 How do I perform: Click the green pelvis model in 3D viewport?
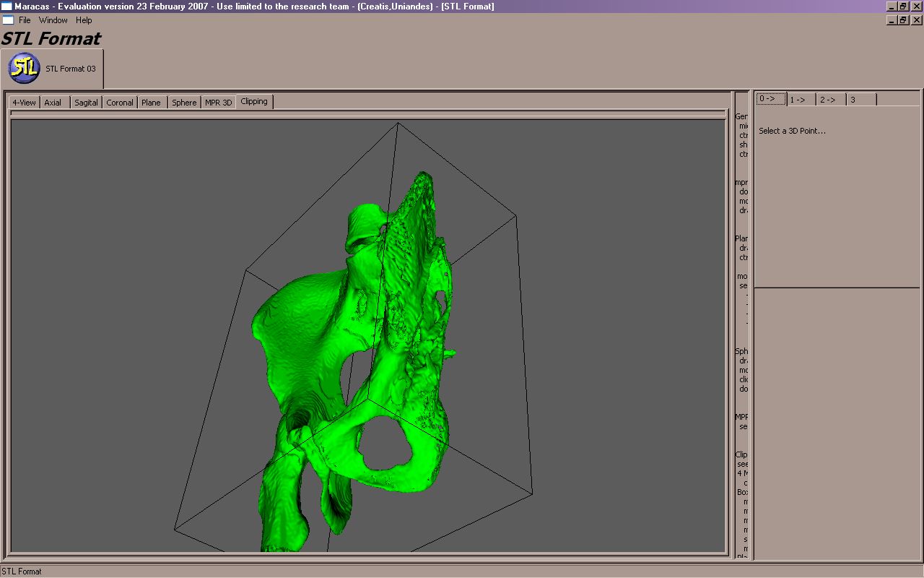click(354, 361)
